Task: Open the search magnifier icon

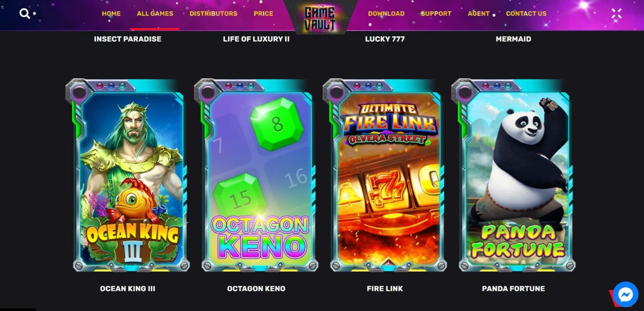Action: tap(25, 14)
